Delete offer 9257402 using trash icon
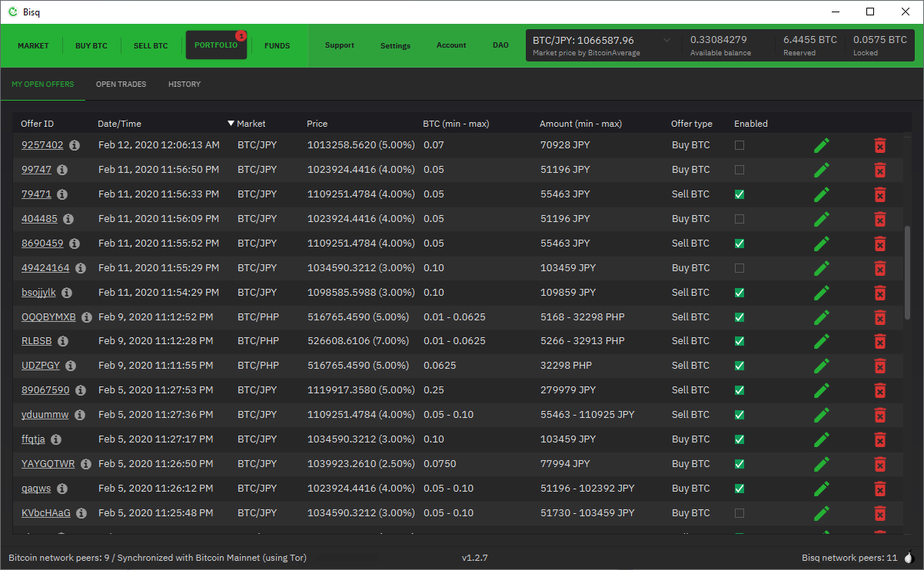This screenshot has width=924, height=570. [880, 145]
